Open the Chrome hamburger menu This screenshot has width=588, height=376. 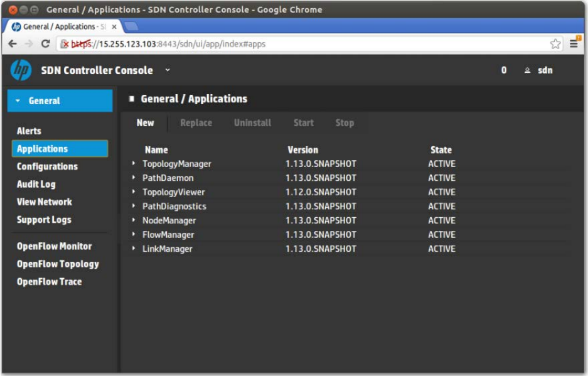[574, 44]
